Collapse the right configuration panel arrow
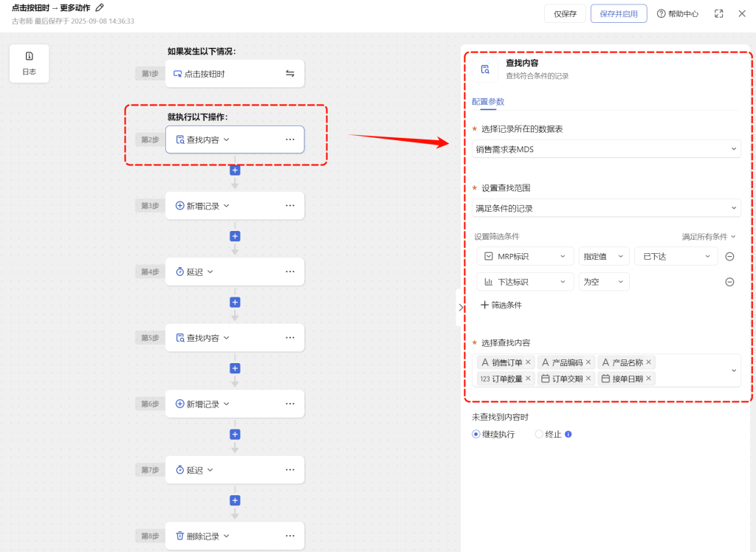756x552 pixels. [x=461, y=308]
